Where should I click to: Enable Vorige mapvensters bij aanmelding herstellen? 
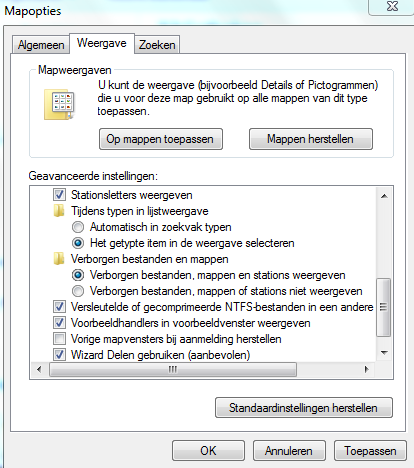(x=59, y=339)
